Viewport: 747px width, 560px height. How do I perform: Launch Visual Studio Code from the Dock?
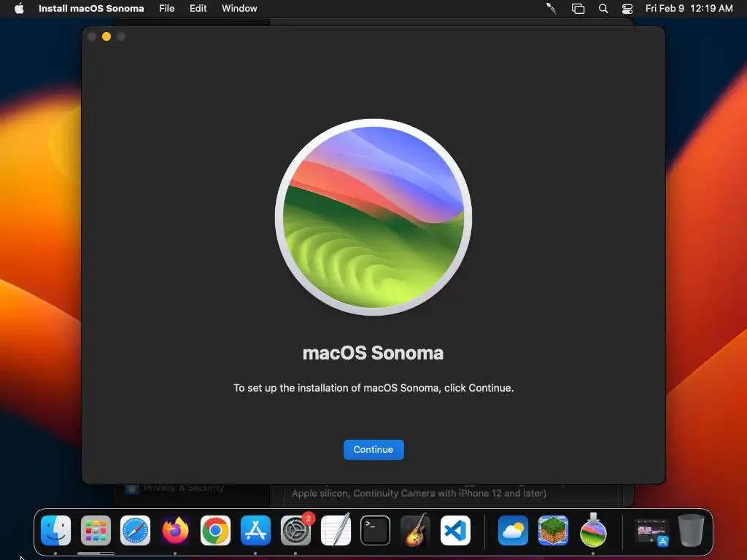coord(455,531)
